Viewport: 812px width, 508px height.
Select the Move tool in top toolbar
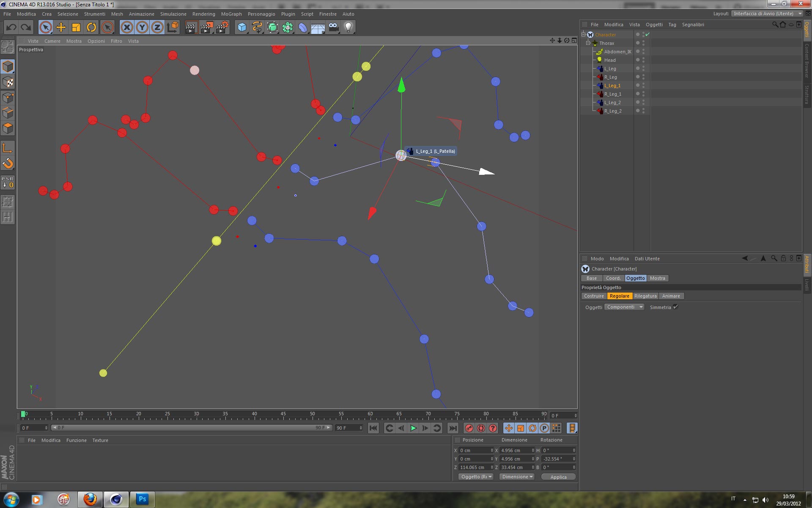(61, 28)
